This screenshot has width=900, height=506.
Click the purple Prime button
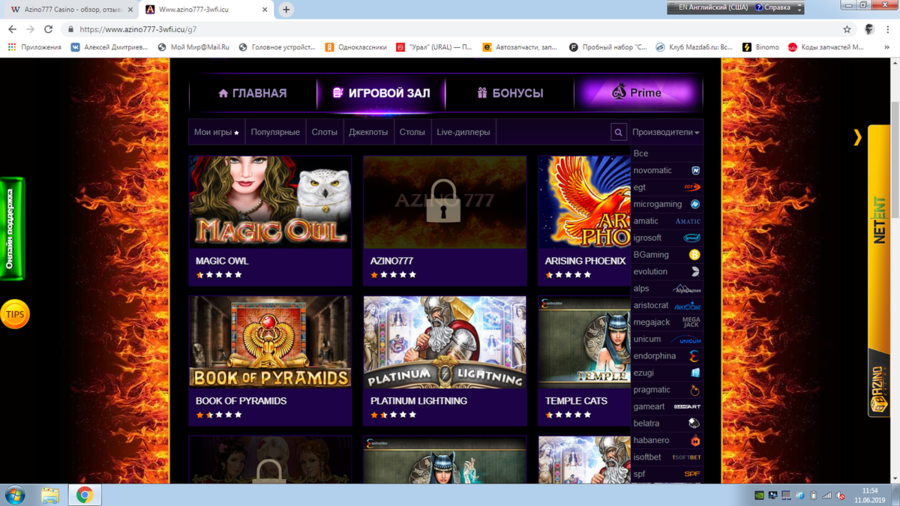tap(637, 93)
